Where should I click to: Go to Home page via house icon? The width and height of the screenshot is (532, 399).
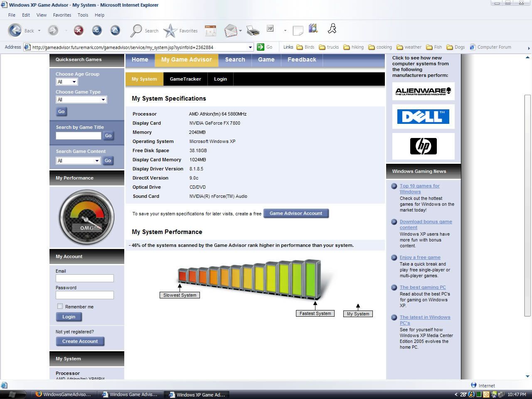point(115,30)
